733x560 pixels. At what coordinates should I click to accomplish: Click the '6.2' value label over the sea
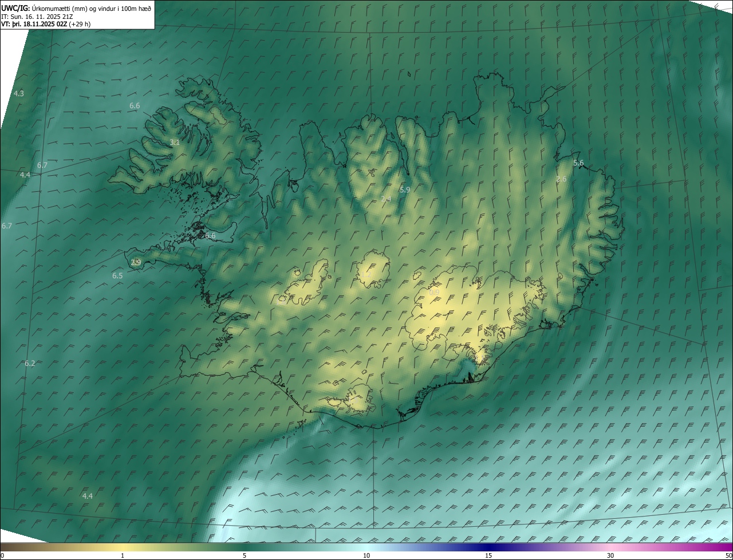point(30,364)
